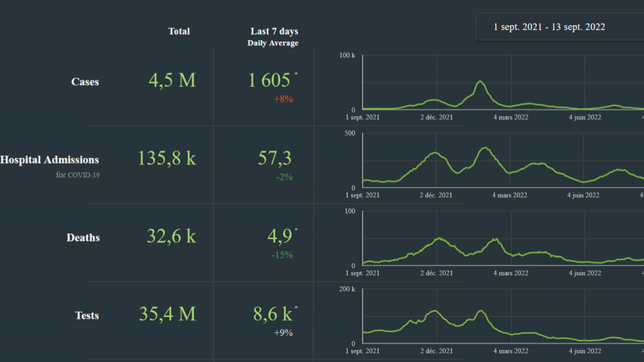644x362 pixels.
Task: Click the 135,8 k hospital admissions total
Action: (166, 158)
